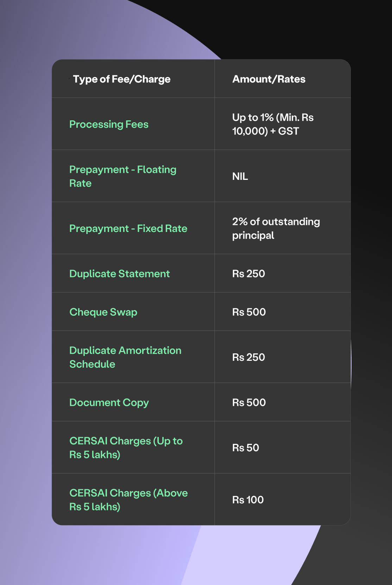The width and height of the screenshot is (392, 585).
Task: Select 'Prepayment - Fixed Rate' label
Action: click(128, 228)
